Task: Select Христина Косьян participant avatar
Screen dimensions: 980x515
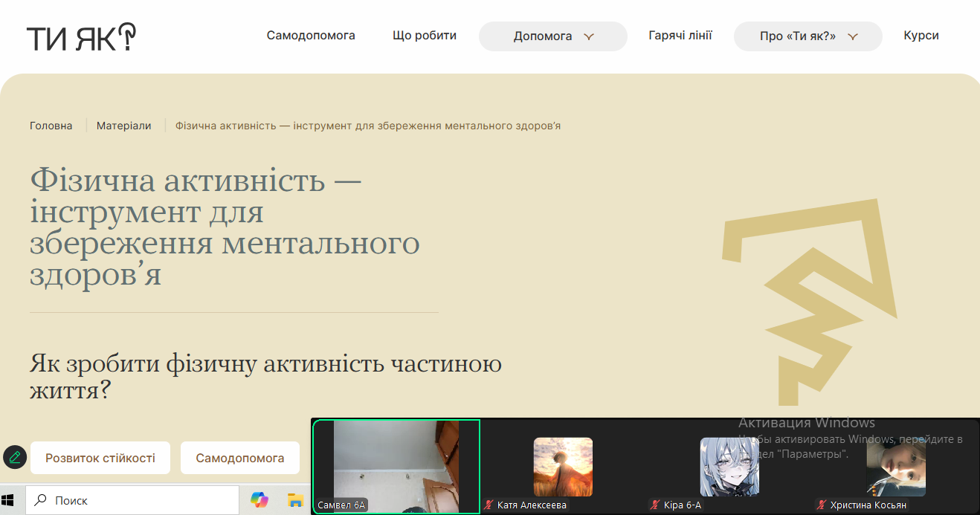Action: coord(896,467)
